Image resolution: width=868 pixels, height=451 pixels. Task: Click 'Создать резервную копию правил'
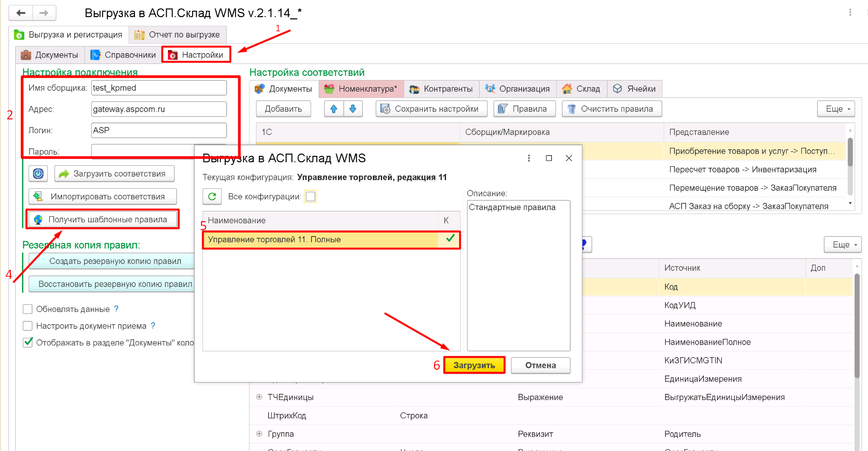pyautogui.click(x=112, y=261)
